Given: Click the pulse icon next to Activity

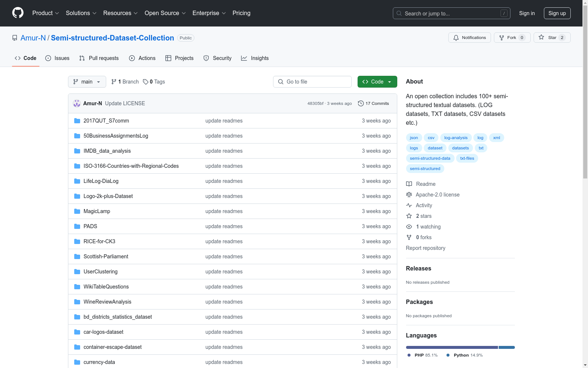Looking at the screenshot, I should pyautogui.click(x=409, y=205).
